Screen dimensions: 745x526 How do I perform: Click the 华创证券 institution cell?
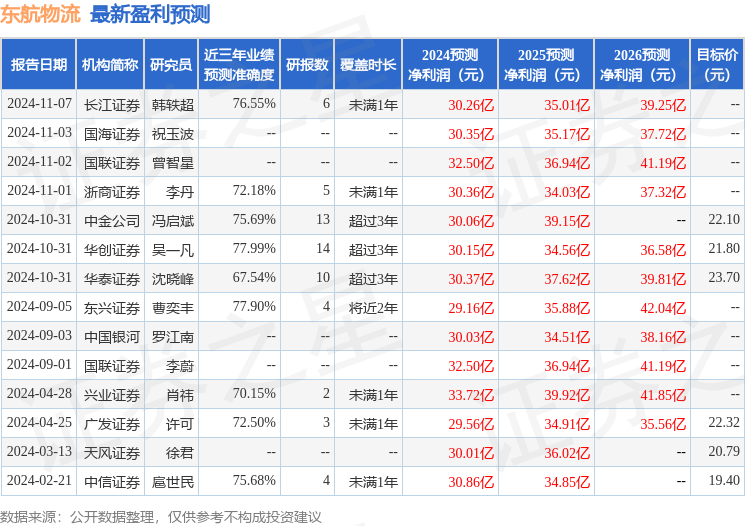(x=112, y=250)
